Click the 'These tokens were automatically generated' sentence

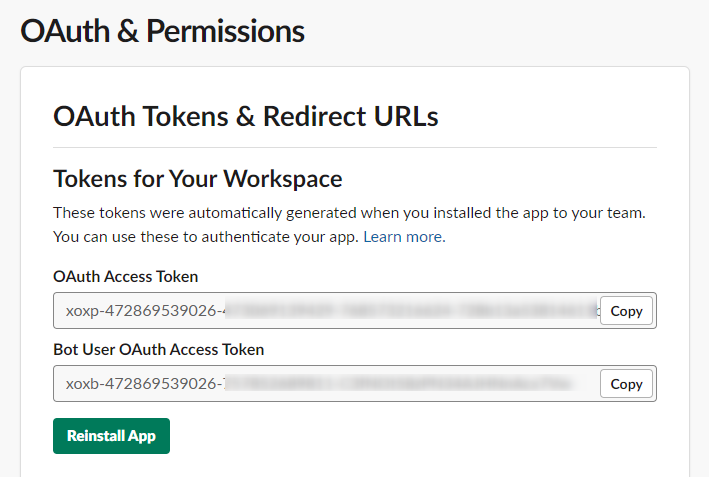350,213
